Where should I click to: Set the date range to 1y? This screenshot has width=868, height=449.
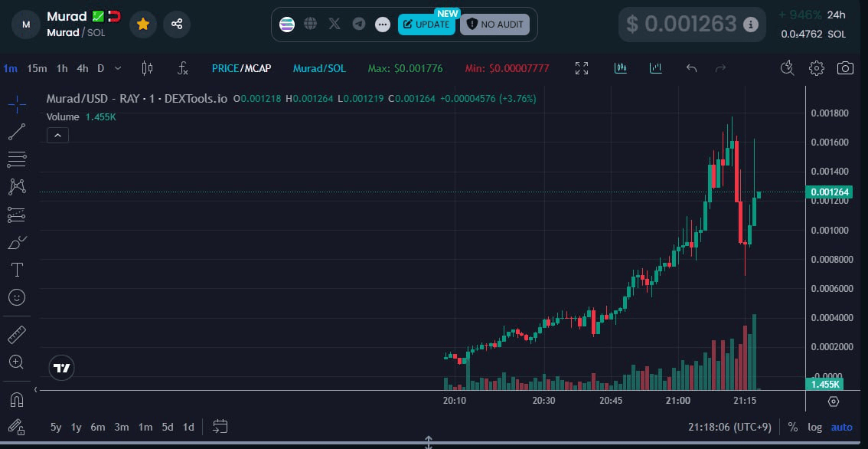click(x=77, y=427)
